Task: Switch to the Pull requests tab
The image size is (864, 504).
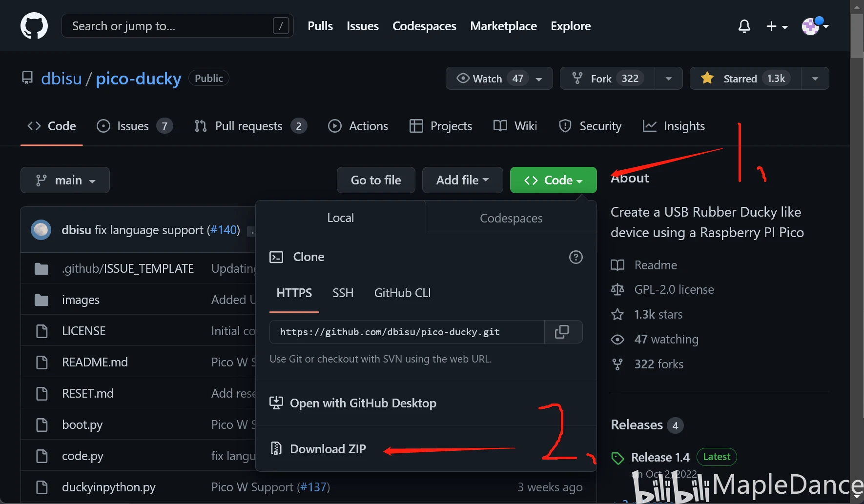Action: [x=250, y=126]
